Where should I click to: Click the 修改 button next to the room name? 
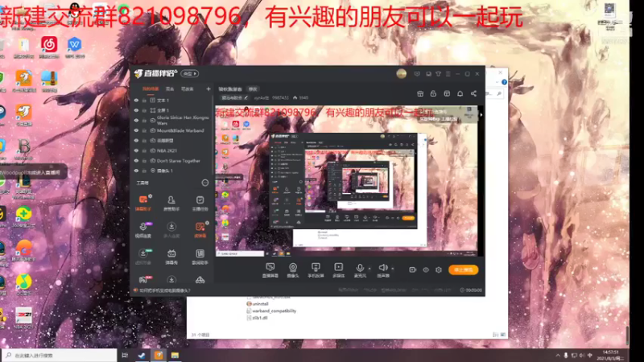click(253, 89)
